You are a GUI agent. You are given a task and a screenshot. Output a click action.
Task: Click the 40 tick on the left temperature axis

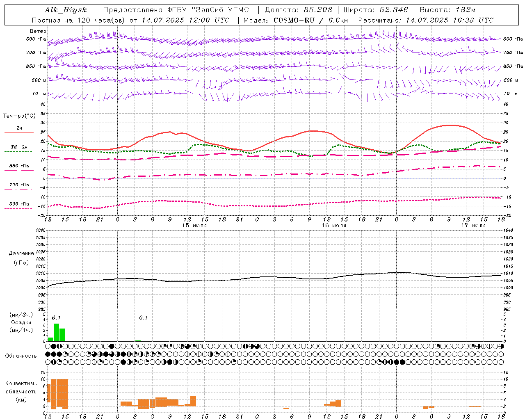coord(43,104)
